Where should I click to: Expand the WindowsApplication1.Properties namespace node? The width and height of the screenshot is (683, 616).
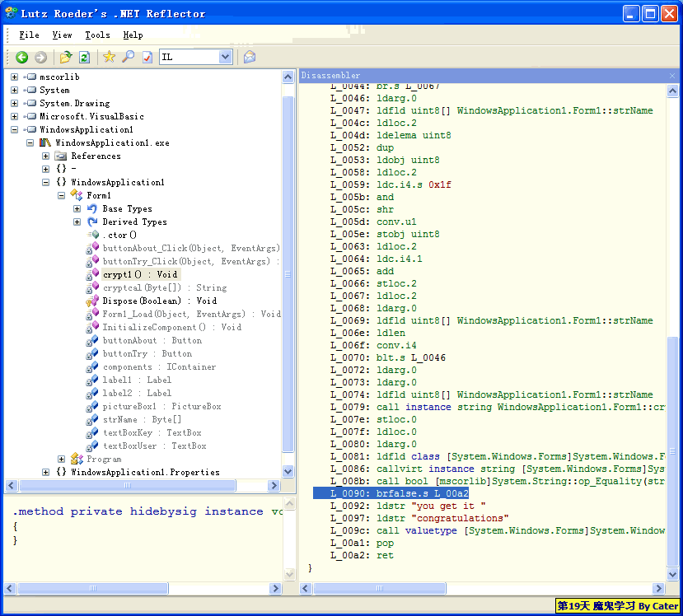pyautogui.click(x=46, y=472)
